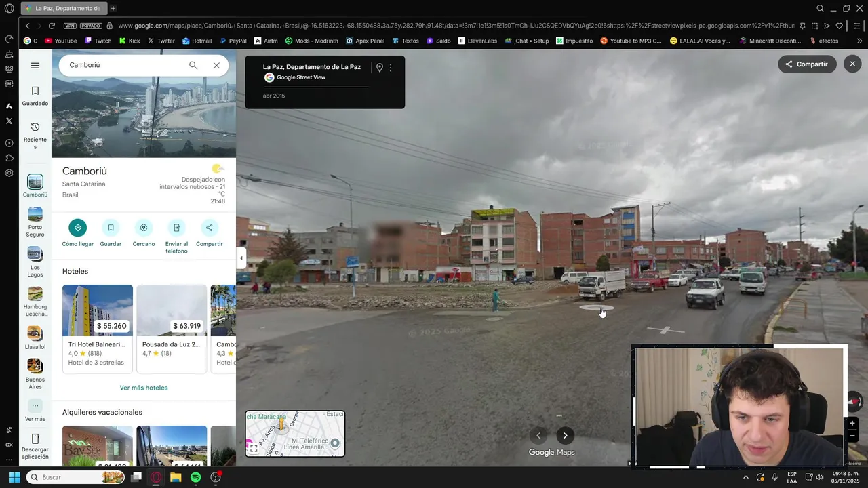Expand the minimap fullscreen icon

pos(254,449)
